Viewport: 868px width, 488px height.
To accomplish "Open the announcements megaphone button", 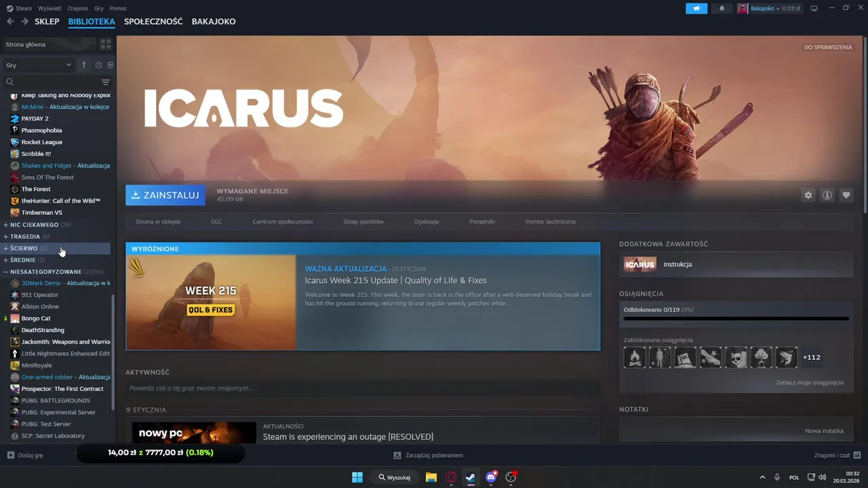I will [x=696, y=8].
